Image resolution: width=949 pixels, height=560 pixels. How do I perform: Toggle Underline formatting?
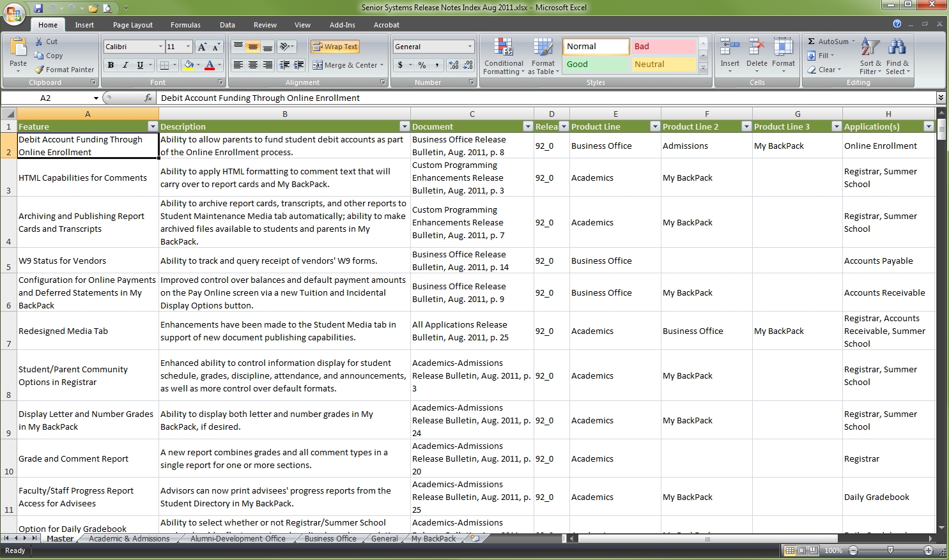click(140, 65)
